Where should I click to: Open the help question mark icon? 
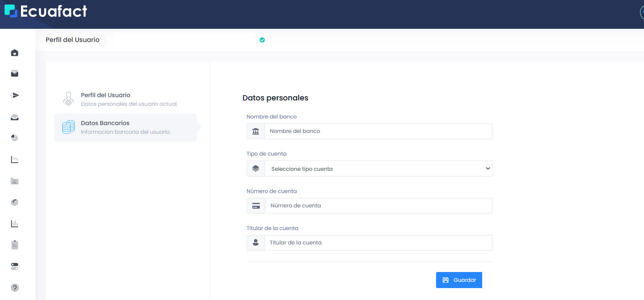(15, 288)
